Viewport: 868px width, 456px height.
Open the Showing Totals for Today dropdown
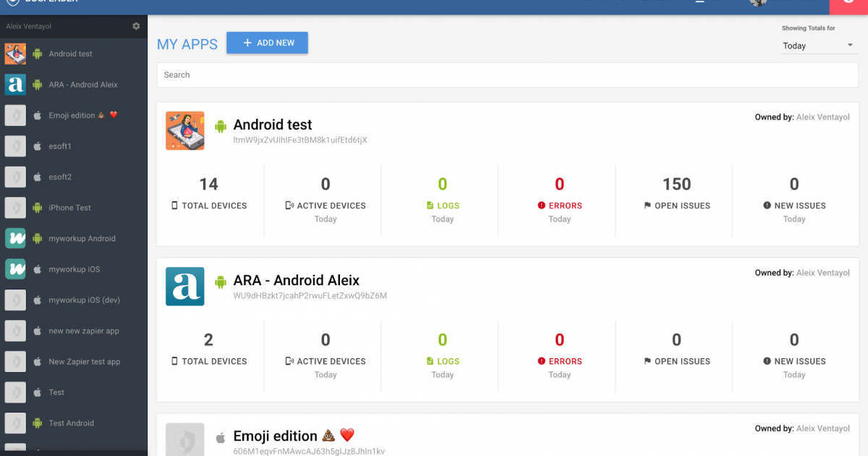818,46
